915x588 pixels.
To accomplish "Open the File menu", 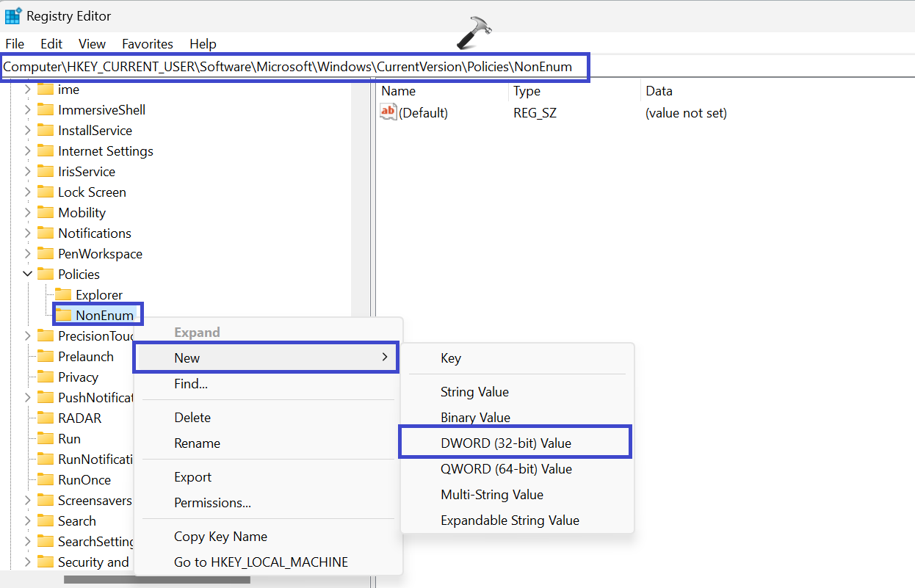I will (15, 44).
